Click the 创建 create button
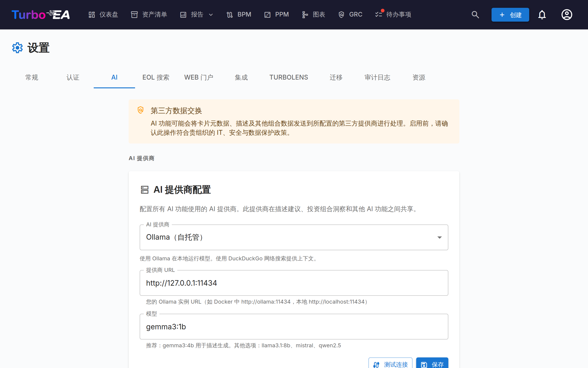This screenshot has height=368, width=588. [510, 14]
